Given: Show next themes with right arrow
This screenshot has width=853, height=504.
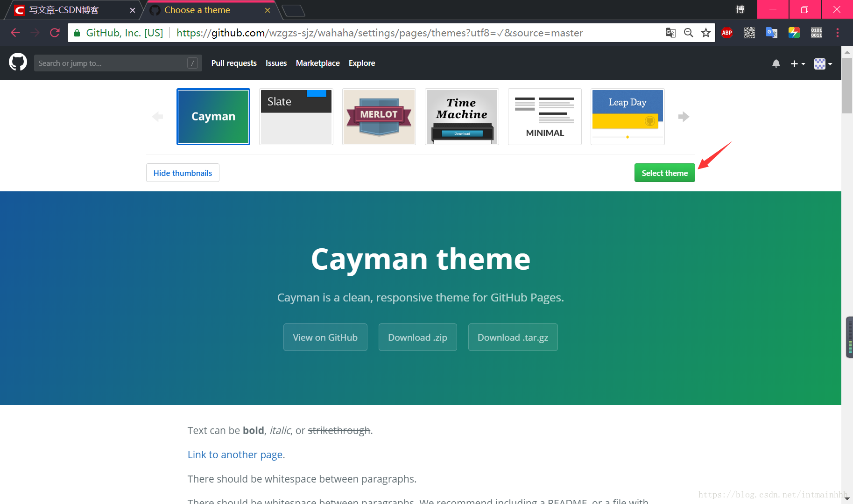Looking at the screenshot, I should tap(684, 117).
